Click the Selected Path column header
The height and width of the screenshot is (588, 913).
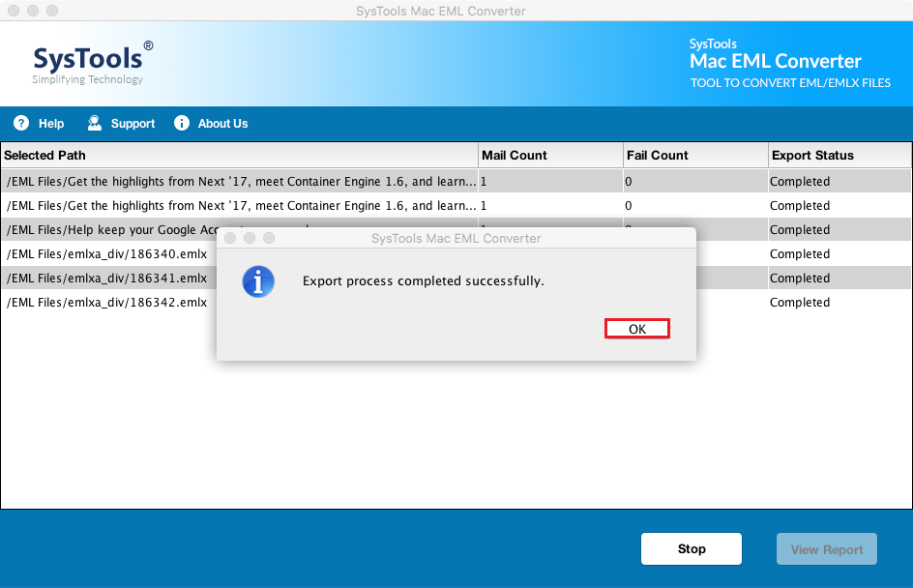[239, 156]
